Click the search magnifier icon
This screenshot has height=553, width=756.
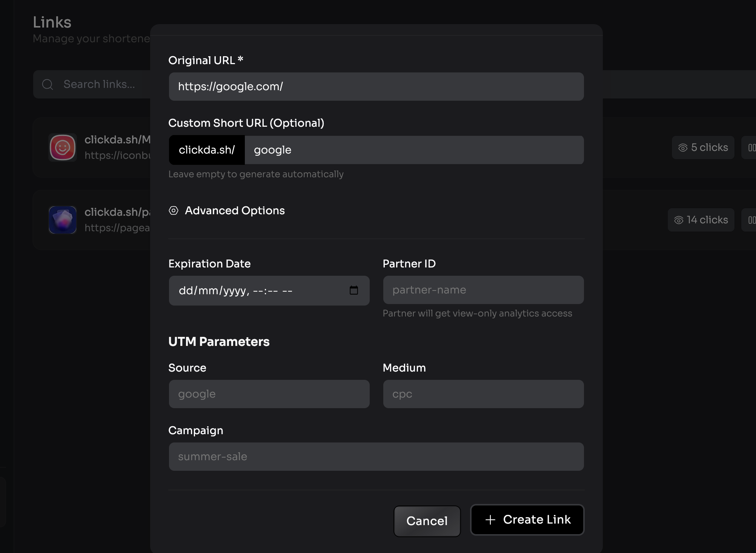pyautogui.click(x=47, y=84)
